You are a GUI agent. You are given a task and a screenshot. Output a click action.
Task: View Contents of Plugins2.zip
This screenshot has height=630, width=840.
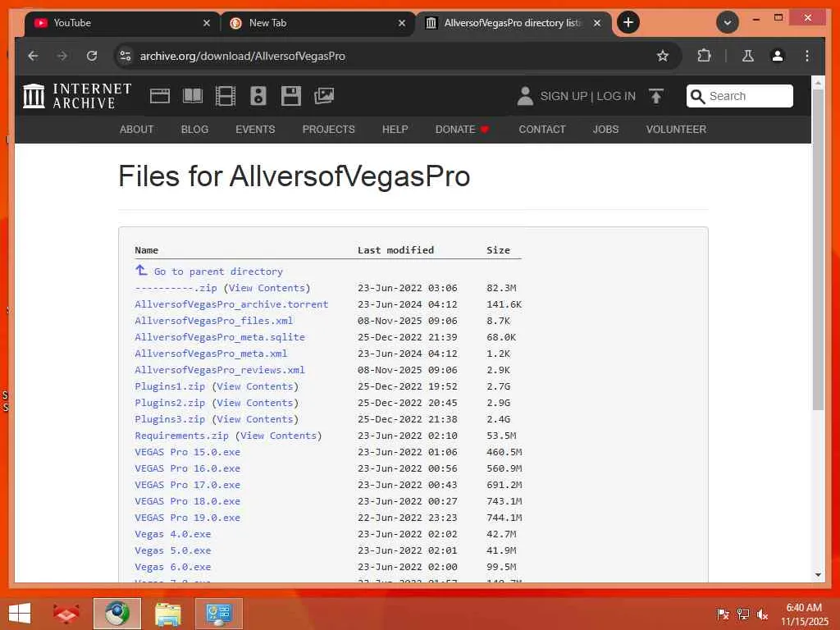(255, 403)
